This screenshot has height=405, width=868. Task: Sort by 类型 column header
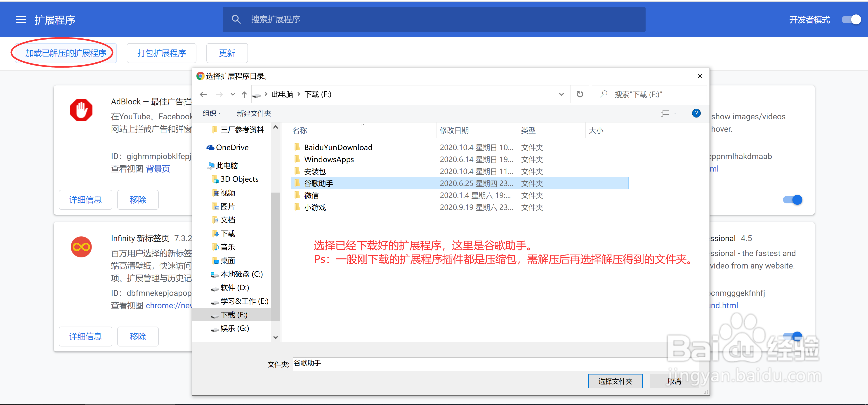(x=551, y=130)
